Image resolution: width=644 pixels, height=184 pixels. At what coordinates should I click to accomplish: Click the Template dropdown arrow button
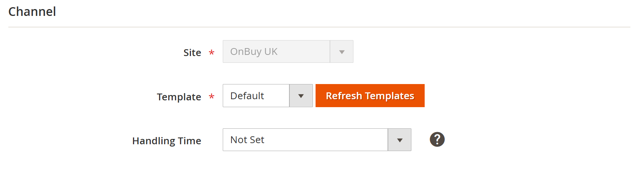coord(301,96)
